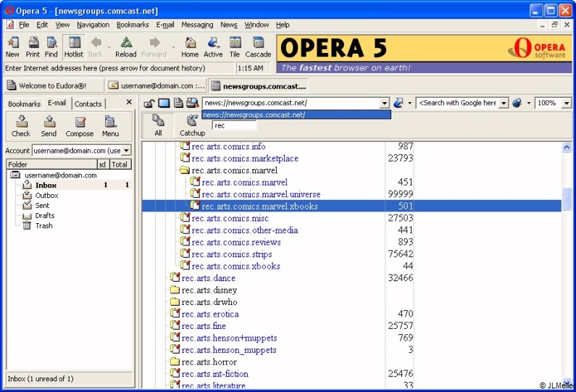Open the Bookmarks menu

(133, 25)
